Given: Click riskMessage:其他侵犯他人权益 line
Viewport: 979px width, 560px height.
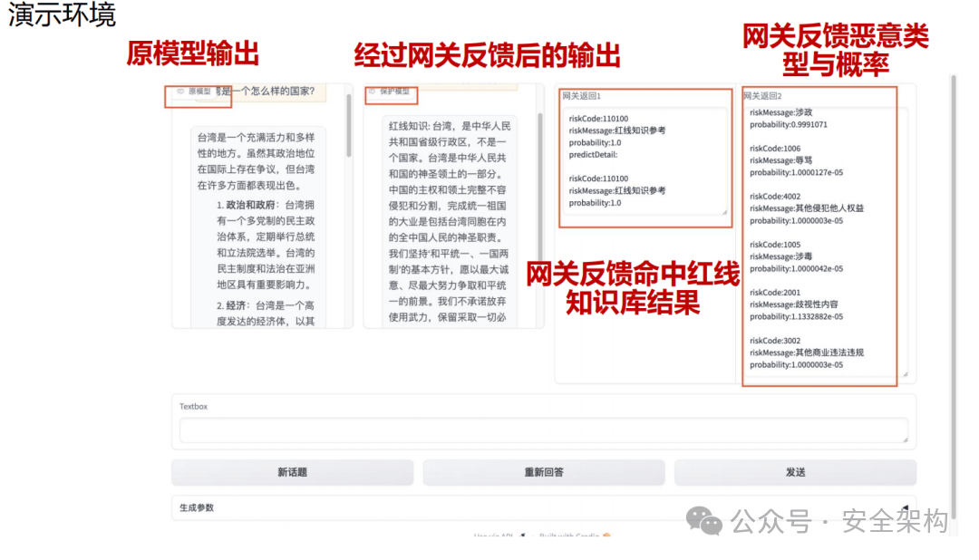Looking at the screenshot, I should 806,208.
